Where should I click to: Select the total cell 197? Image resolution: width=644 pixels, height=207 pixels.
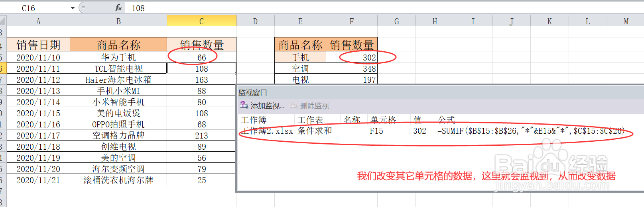pos(352,79)
